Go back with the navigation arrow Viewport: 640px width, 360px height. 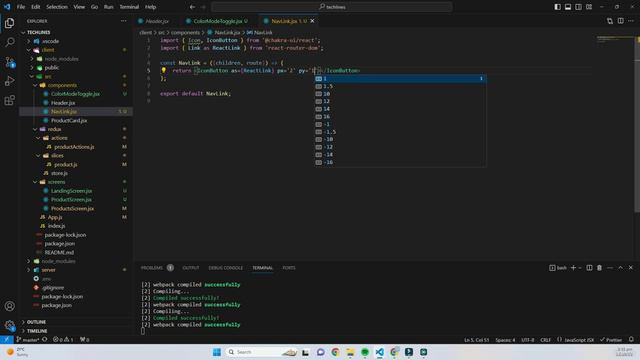192,7
